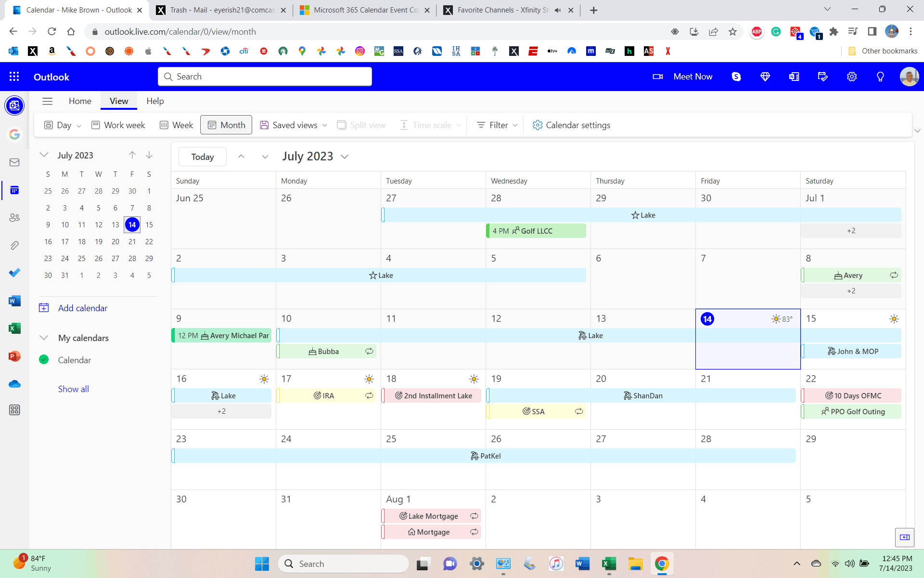Open Tips lightbulb icon
Screen dimensions: 924x578
880,77
